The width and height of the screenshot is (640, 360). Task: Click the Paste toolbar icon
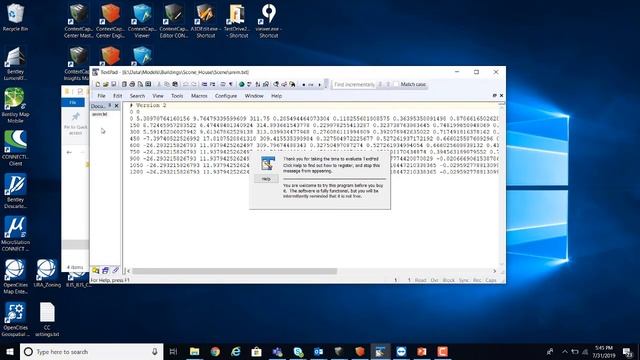pyautogui.click(x=175, y=84)
